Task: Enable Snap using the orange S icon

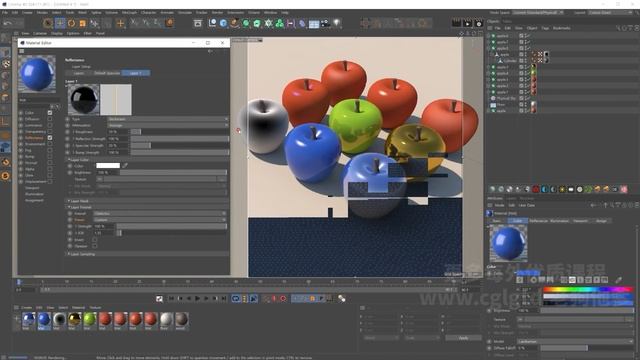Action: point(5,176)
